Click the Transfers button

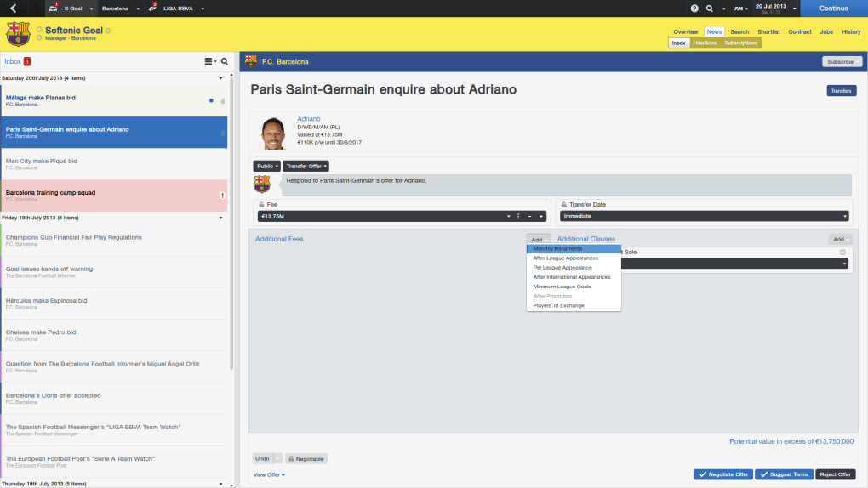tap(841, 91)
